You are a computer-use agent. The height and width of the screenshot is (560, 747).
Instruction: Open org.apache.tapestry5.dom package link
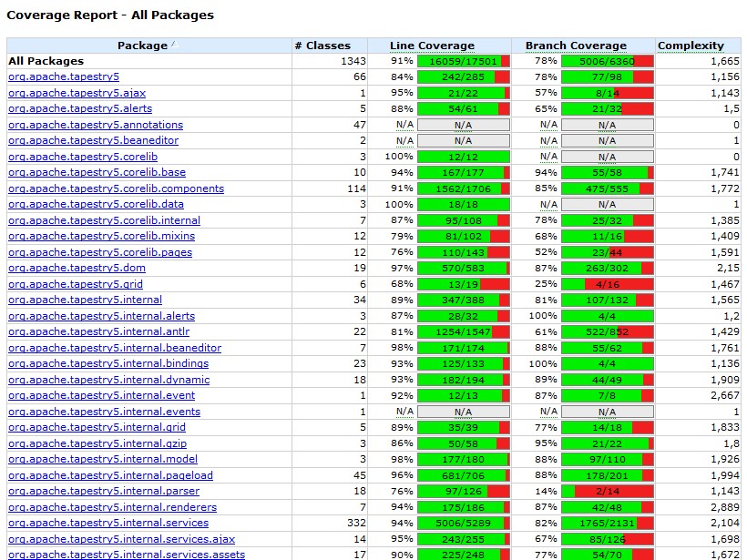point(77,268)
